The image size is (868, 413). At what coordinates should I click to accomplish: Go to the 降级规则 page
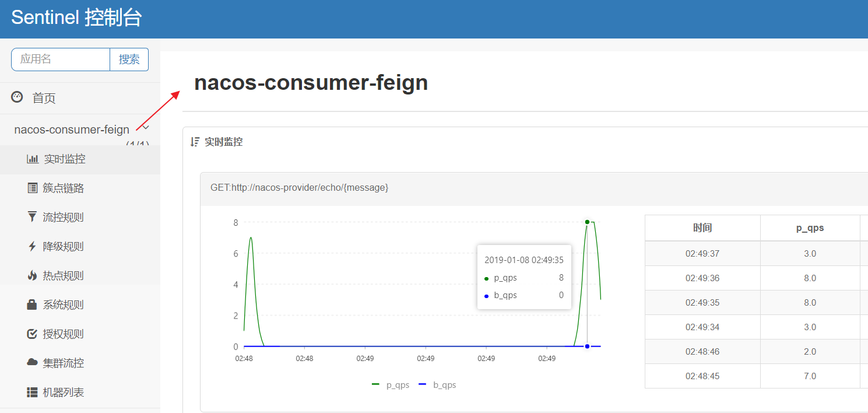[80, 247]
